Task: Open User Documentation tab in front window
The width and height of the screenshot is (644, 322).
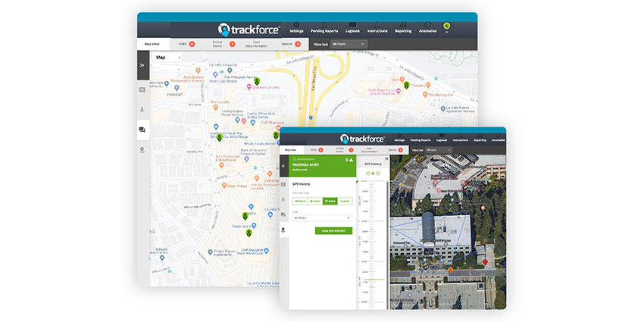Action: tap(369, 150)
